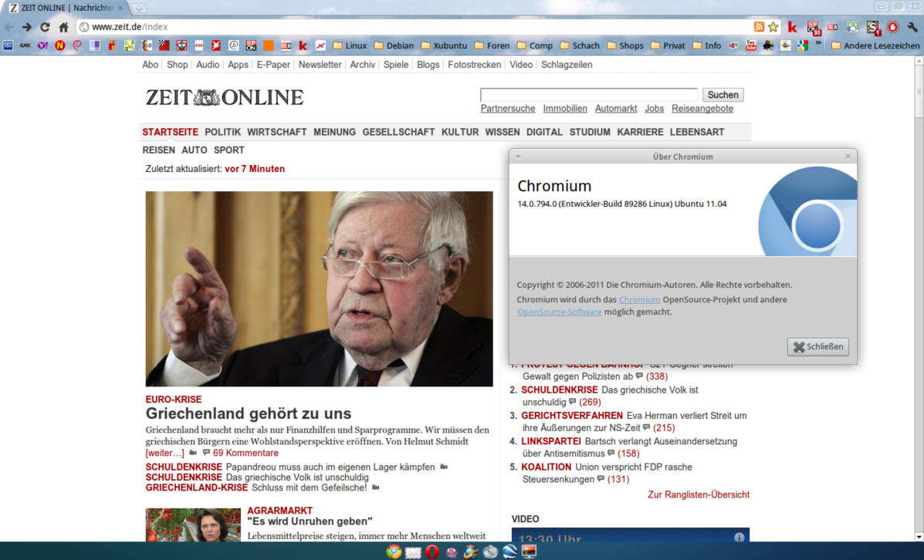Viewport: 924px width, 560px height.
Task: Show hidden bookmarks with the chevron
Action: point(818,43)
